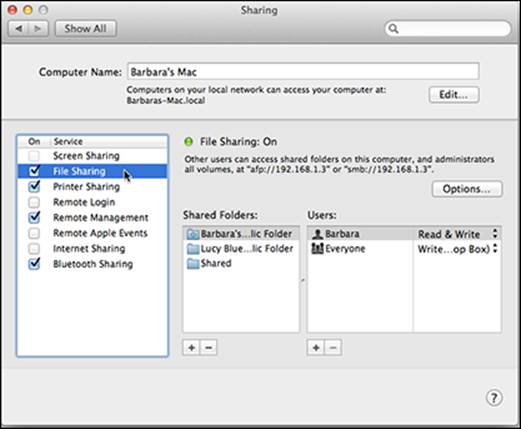Select the Screen Sharing service row
The image size is (521, 429).
pos(92,156)
